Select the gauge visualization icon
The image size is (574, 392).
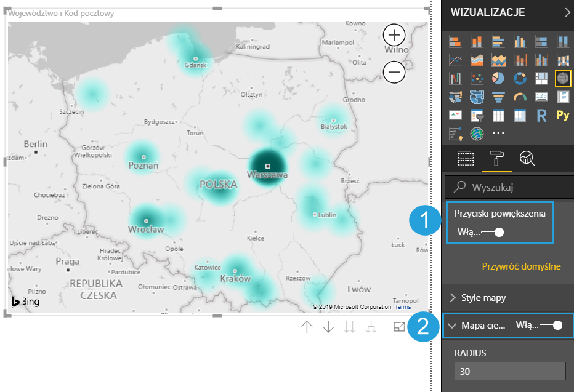click(x=520, y=97)
